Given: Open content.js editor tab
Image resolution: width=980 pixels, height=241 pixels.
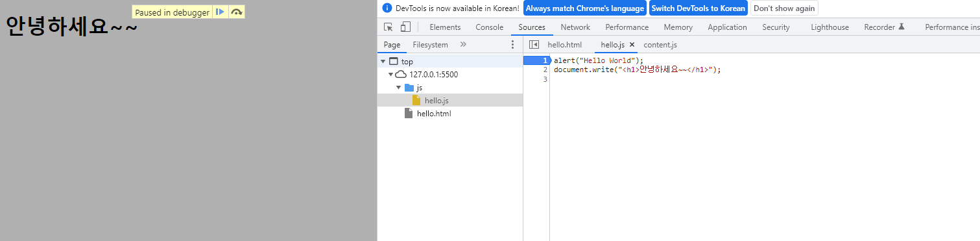Looking at the screenshot, I should pos(660,45).
